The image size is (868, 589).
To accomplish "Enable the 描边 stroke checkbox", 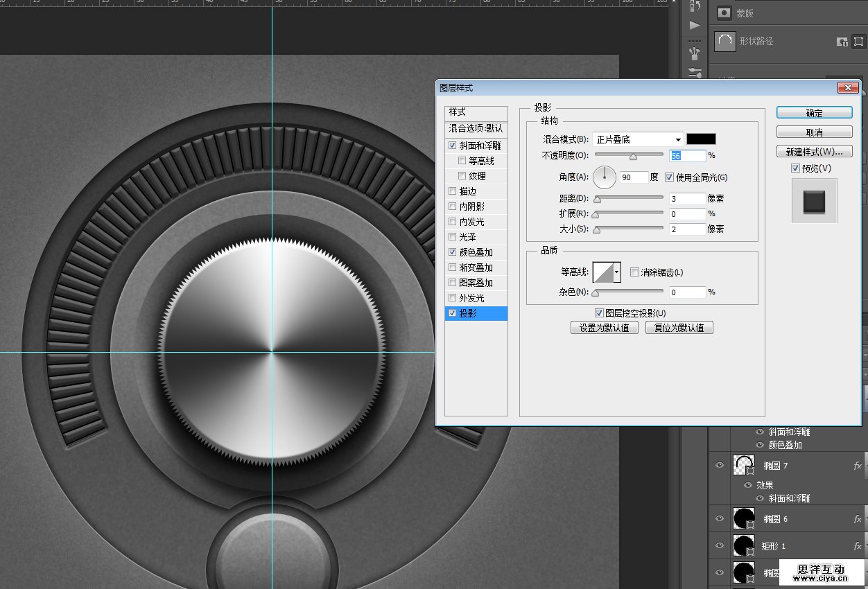I will tap(453, 191).
